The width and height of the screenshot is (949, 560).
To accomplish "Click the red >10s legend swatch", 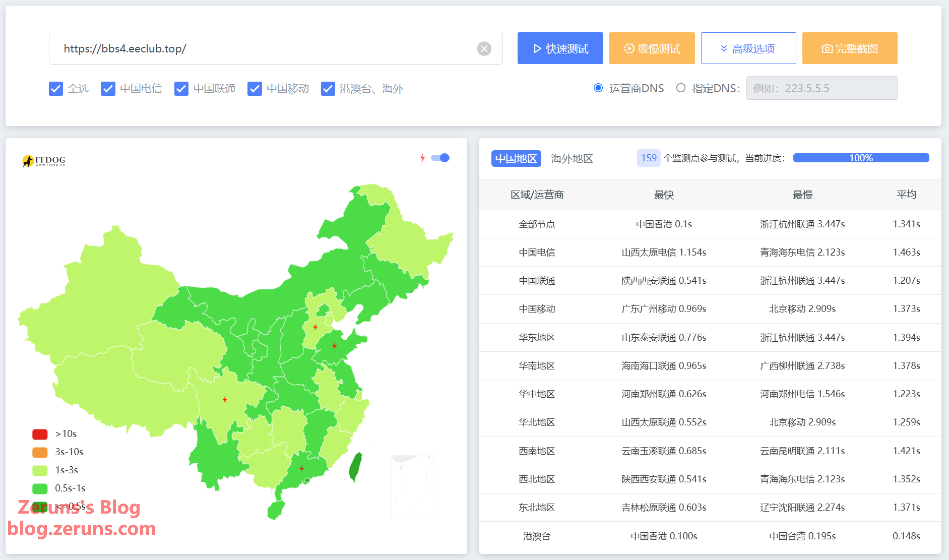I will coord(40,434).
